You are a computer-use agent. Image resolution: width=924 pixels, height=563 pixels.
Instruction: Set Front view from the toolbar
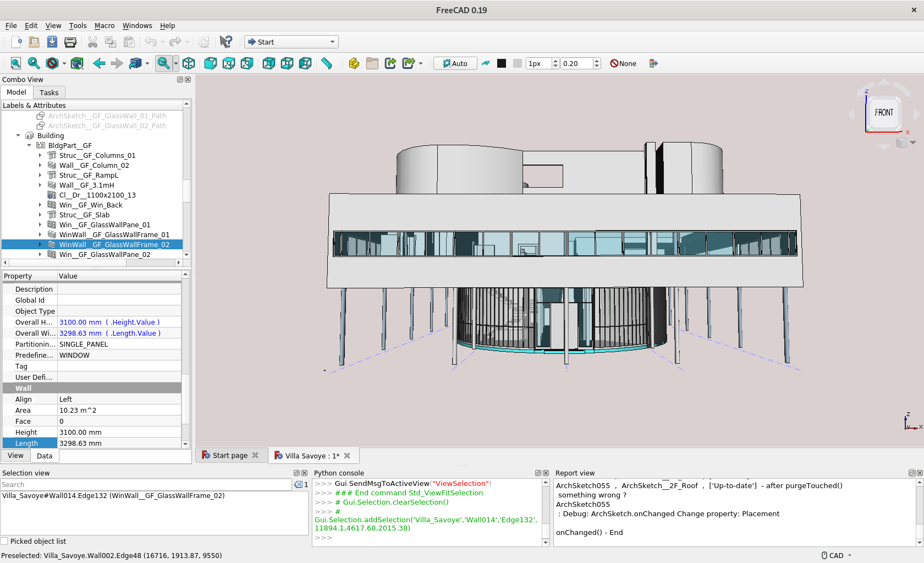click(210, 63)
